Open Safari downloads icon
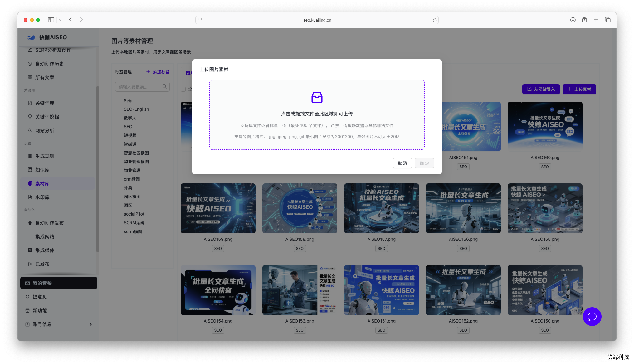The width and height of the screenshot is (634, 364). coord(573,20)
